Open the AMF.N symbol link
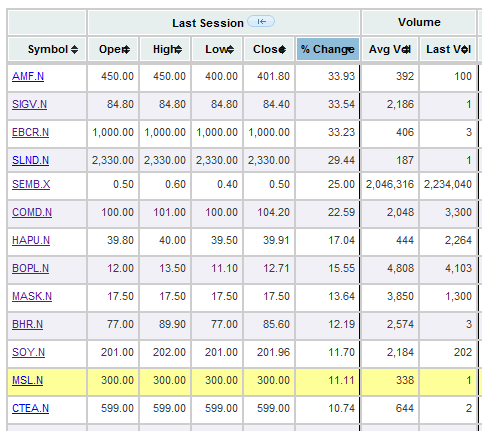Viewport: 482px width, 431px height. click(x=28, y=76)
